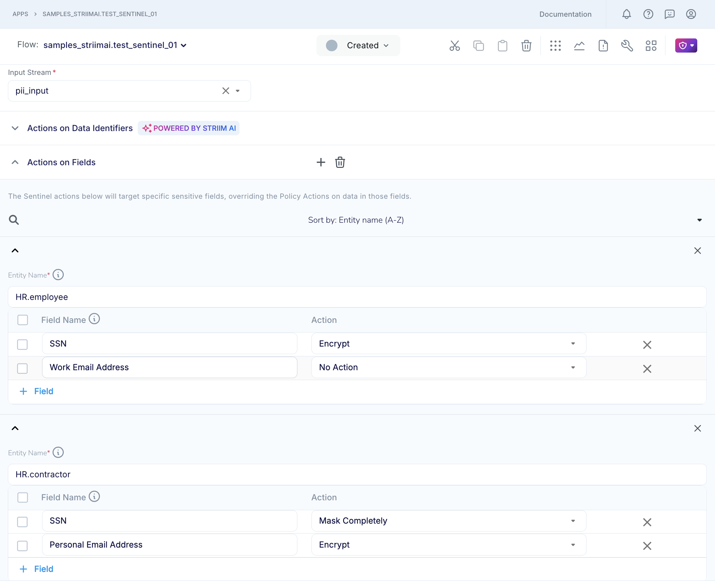Image resolution: width=715 pixels, height=588 pixels.
Task: Click the notifications bell icon
Action: [626, 14]
